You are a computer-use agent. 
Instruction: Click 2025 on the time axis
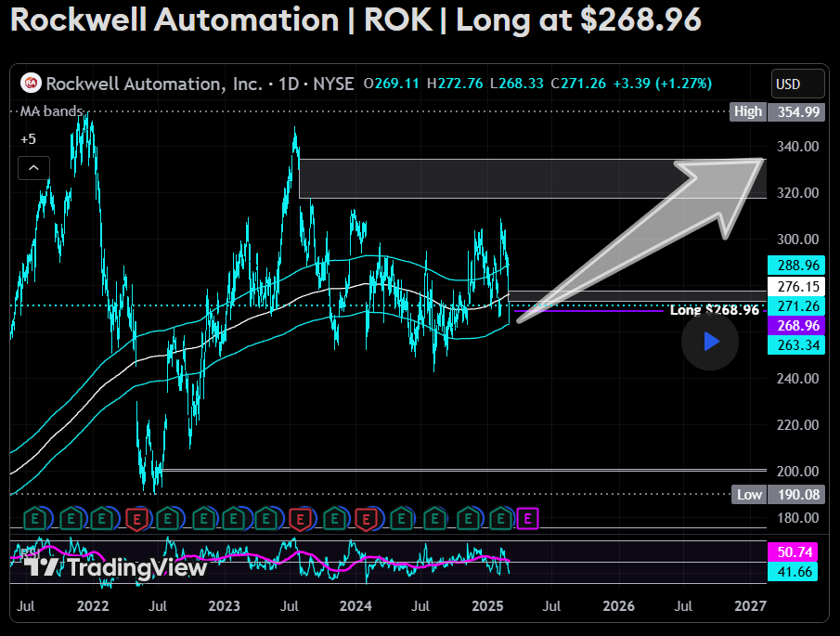tap(487, 606)
